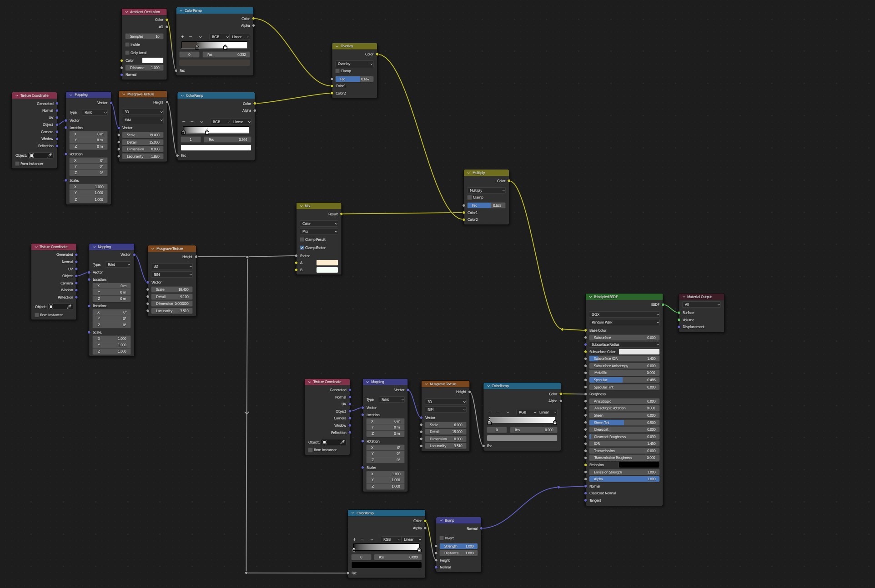Image resolution: width=875 pixels, height=588 pixels.
Task: Click the Object data-block icon in lowest Texture Coordinate
Action: point(324,442)
